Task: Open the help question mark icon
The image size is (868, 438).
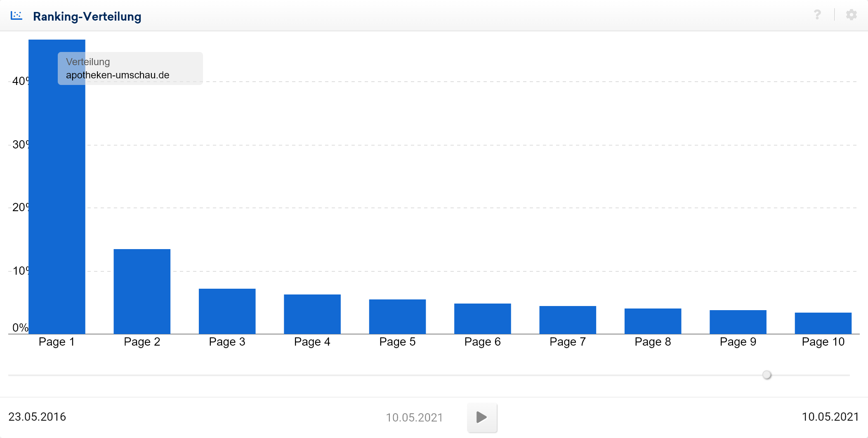Action: (817, 15)
